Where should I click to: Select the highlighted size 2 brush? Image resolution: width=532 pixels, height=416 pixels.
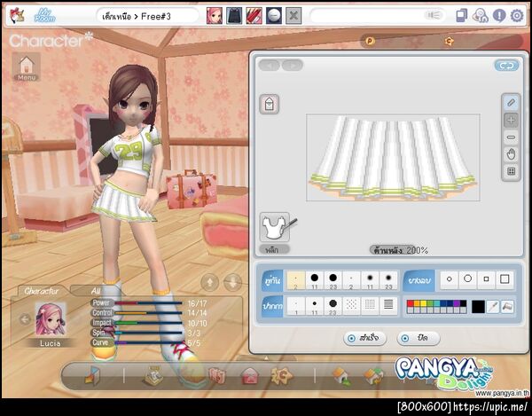(x=296, y=280)
